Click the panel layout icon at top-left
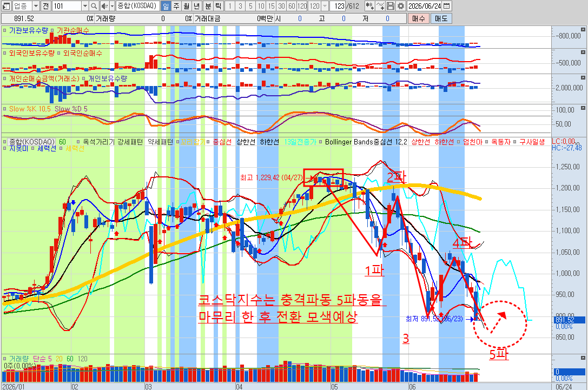Viewport: 588px width, 390px height. click(6, 6)
